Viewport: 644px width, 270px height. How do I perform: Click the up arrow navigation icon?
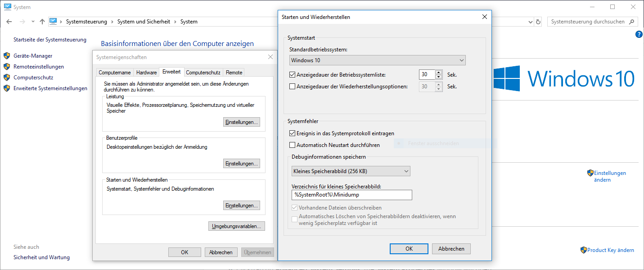[42, 22]
